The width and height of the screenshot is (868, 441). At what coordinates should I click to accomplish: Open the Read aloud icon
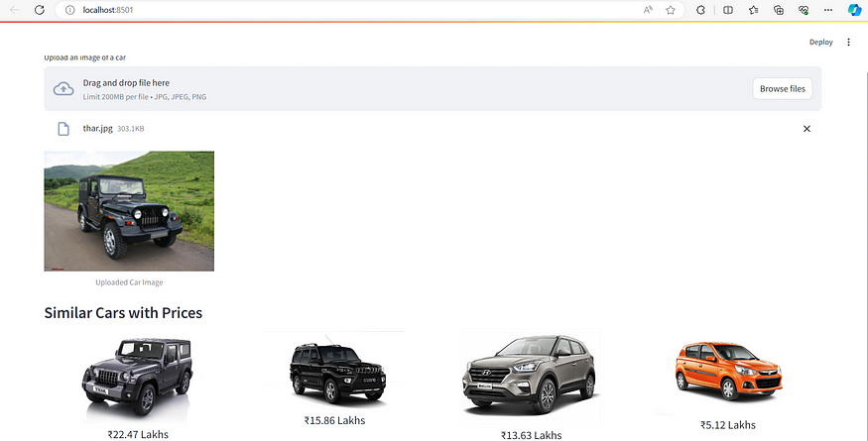tap(648, 10)
